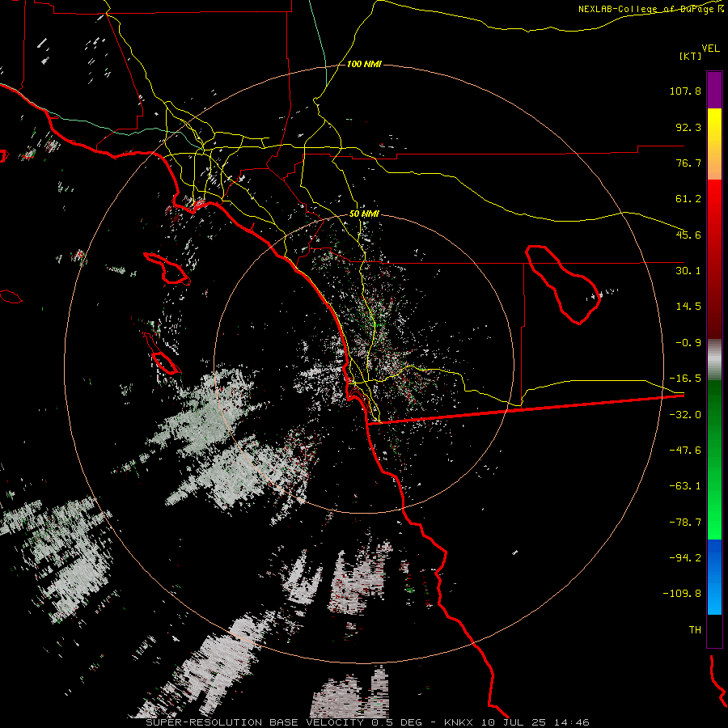Screen dimensions: 728x728
Task: Click the 92.3 velocity scale value
Action: (x=688, y=127)
